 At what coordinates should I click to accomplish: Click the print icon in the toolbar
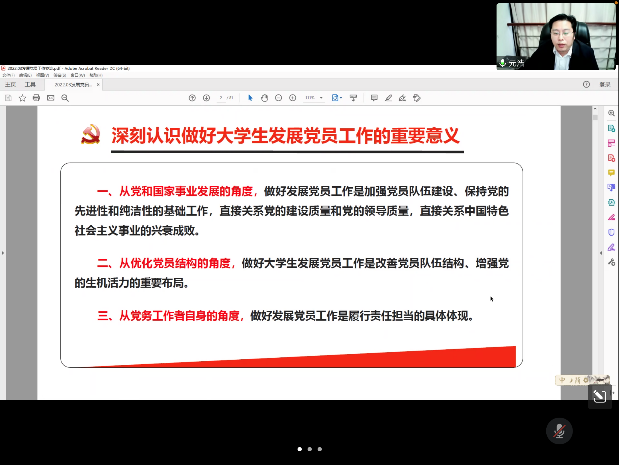coord(37,98)
